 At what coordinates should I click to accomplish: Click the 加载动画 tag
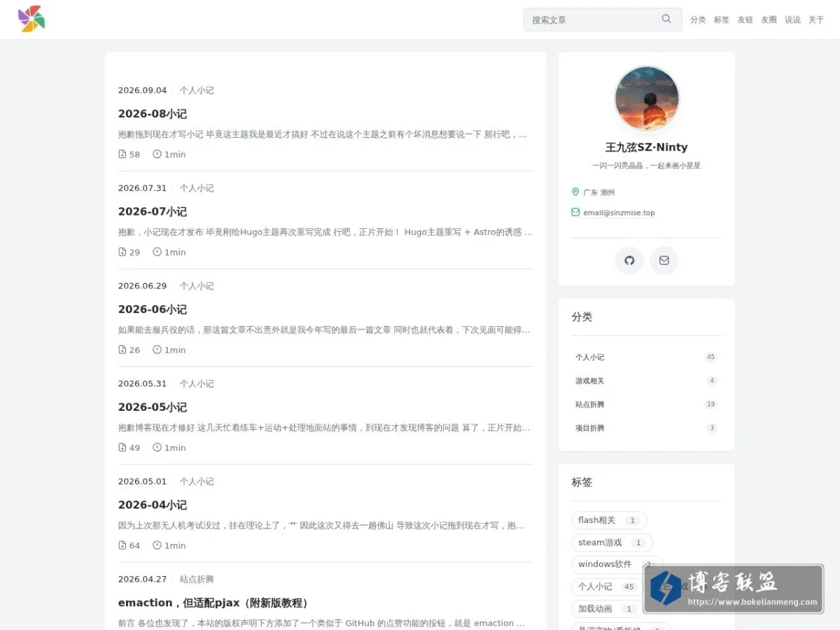click(607, 609)
